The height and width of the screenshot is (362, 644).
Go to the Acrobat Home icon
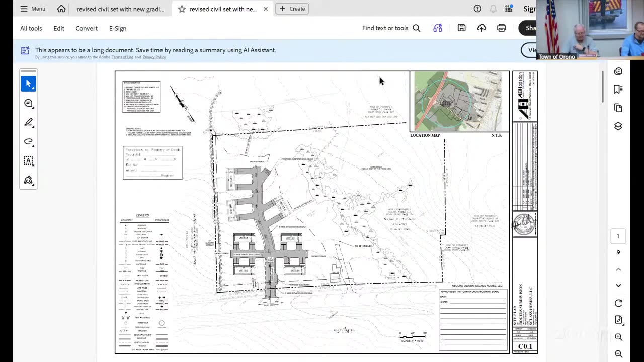point(61,9)
